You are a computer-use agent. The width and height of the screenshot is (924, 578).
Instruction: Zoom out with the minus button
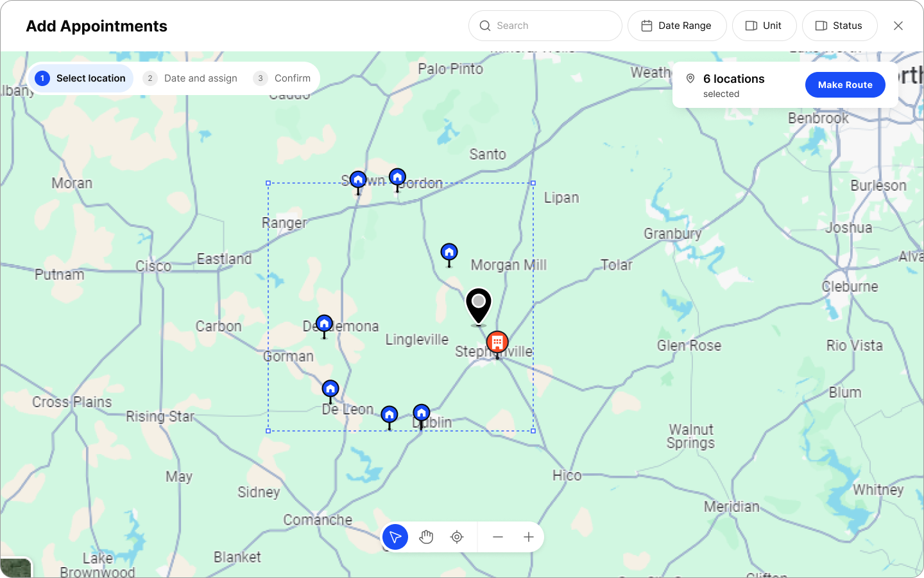(498, 537)
